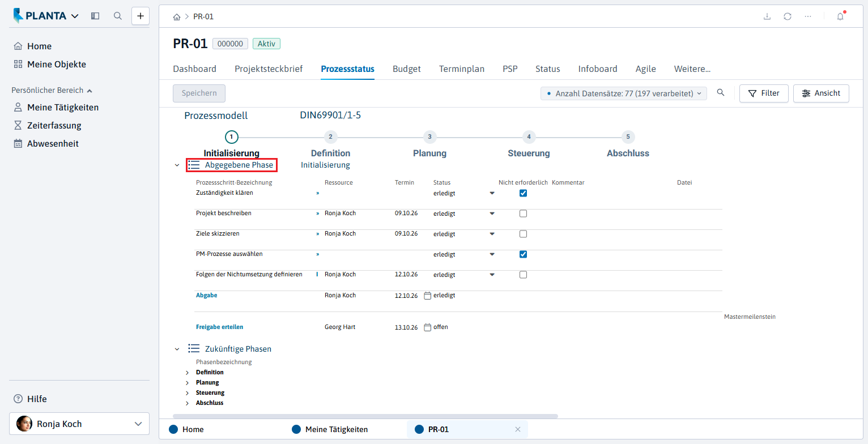Switch to Meine Tätigkeiten bottom tab
Screen dimensions: 868x444
click(x=337, y=429)
